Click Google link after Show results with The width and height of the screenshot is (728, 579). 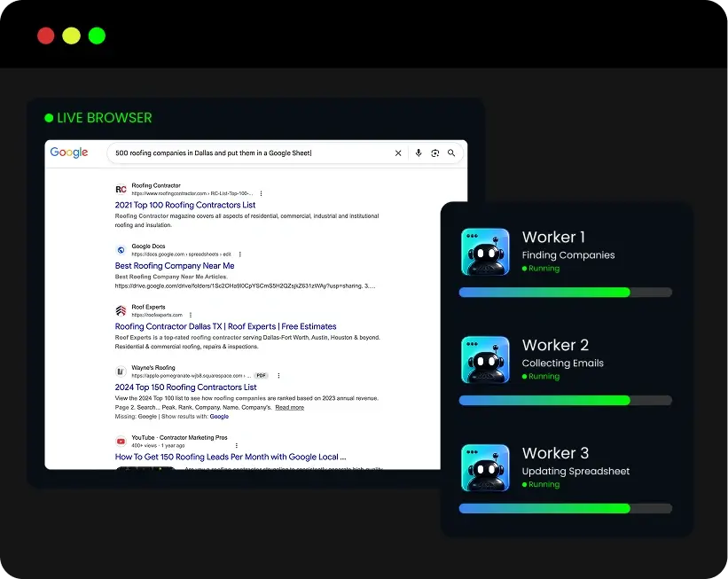pos(219,417)
